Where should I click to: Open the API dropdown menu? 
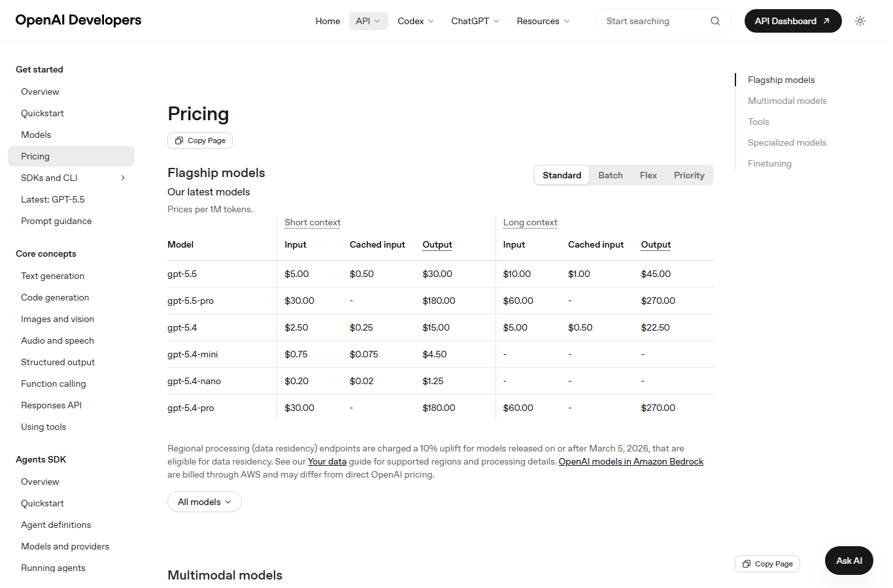tap(368, 21)
